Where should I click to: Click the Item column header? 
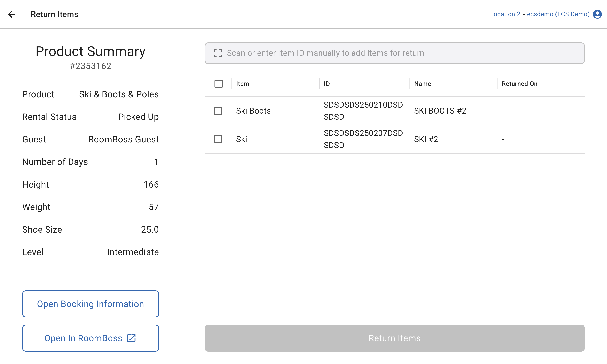coord(242,84)
